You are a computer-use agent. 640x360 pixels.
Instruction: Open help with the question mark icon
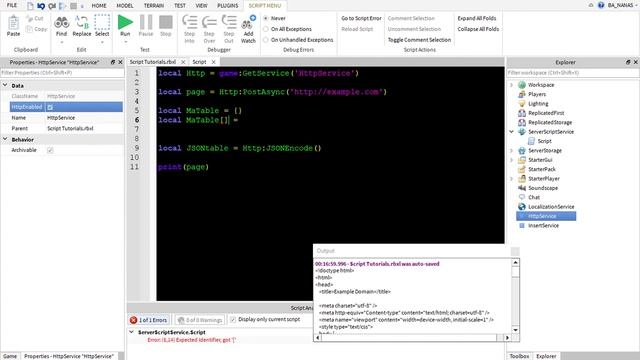click(601, 5)
